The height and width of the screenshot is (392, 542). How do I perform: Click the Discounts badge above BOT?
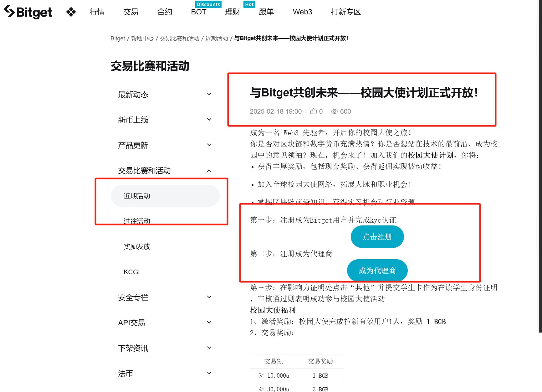click(x=208, y=4)
